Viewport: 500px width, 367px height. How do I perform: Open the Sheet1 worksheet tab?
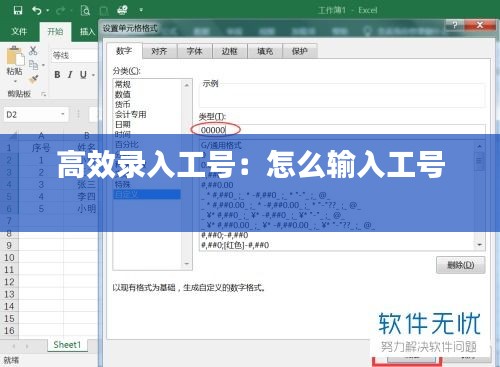tap(67, 345)
